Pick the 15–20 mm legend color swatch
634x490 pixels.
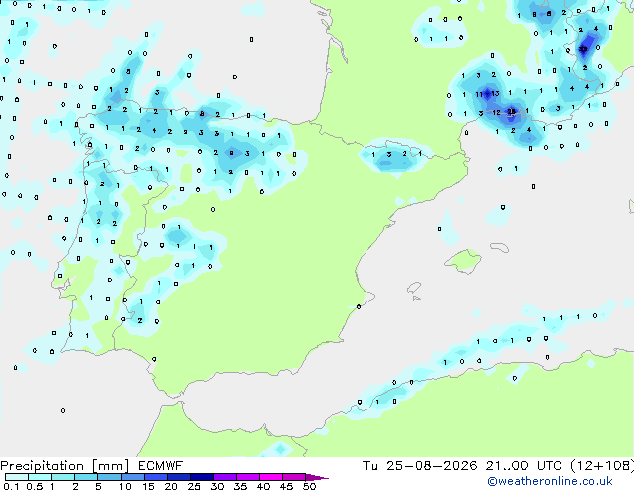[x=155, y=477]
